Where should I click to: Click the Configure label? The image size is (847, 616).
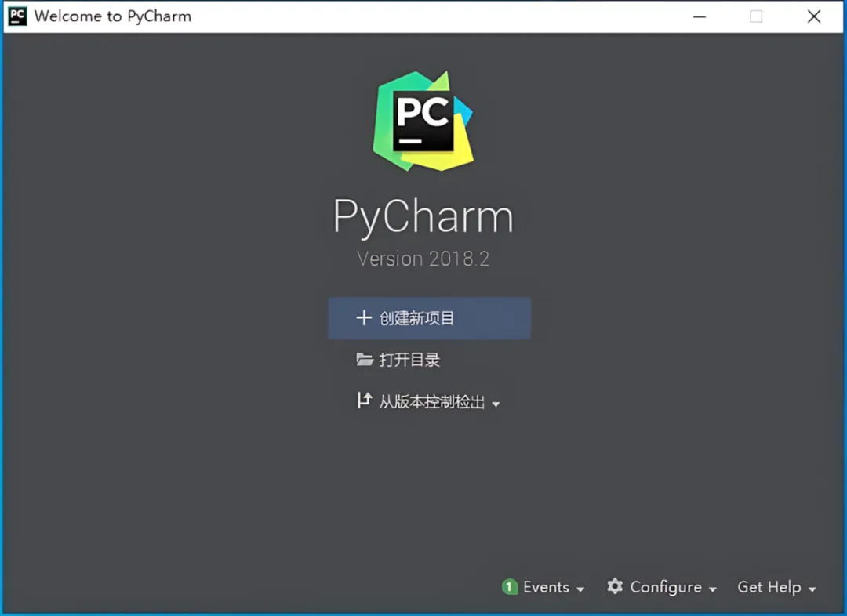(x=666, y=587)
